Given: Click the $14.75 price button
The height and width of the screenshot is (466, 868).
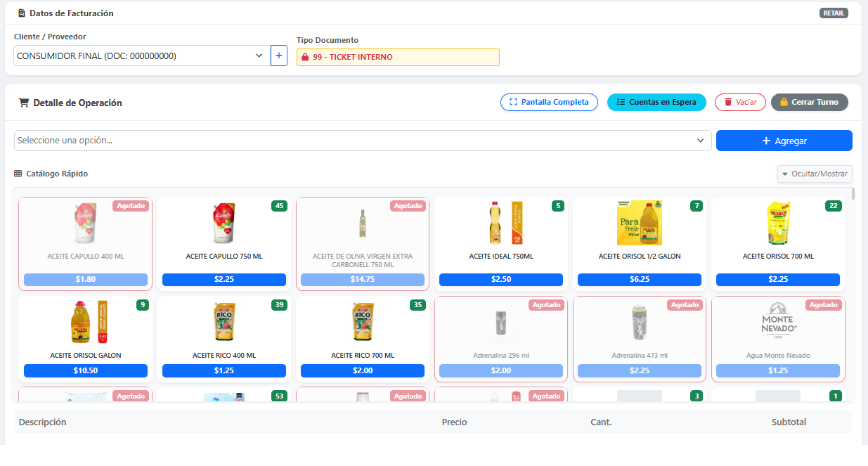Looking at the screenshot, I should coord(362,280).
